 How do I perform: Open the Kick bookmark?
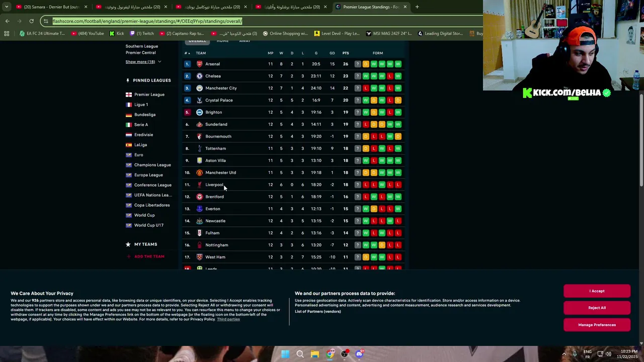[117, 34]
